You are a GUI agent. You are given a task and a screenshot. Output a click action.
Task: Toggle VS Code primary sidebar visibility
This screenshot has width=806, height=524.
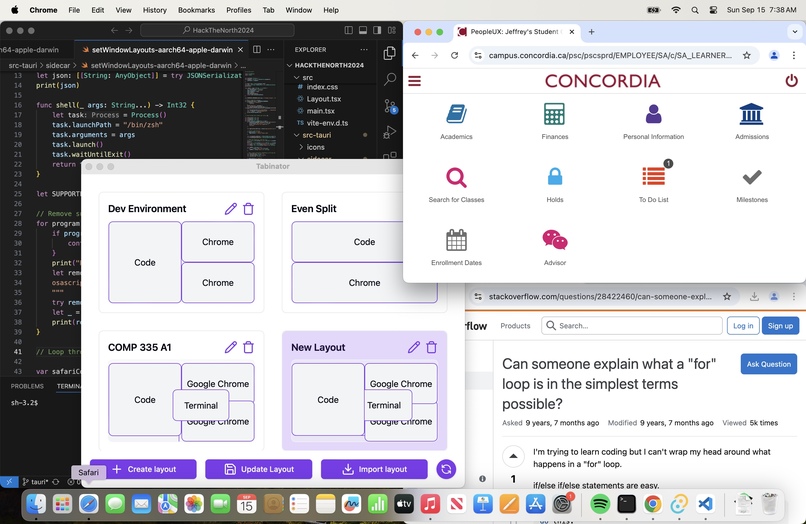tap(349, 30)
